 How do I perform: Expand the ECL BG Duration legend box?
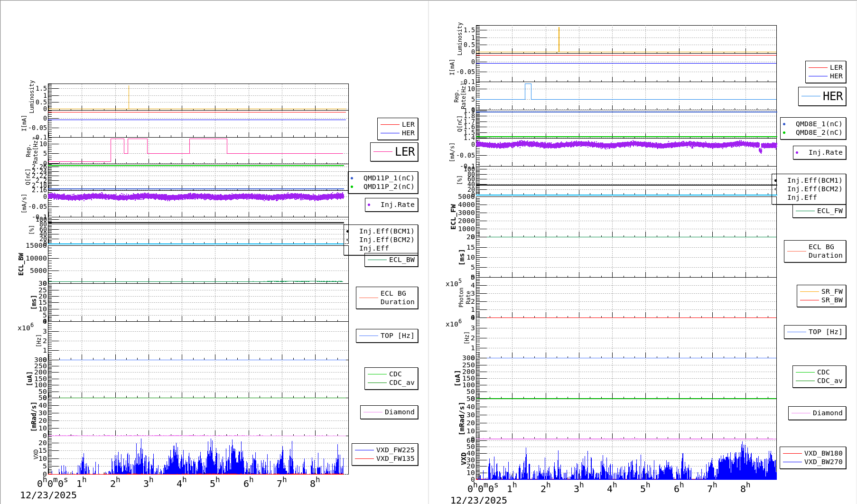point(387,298)
